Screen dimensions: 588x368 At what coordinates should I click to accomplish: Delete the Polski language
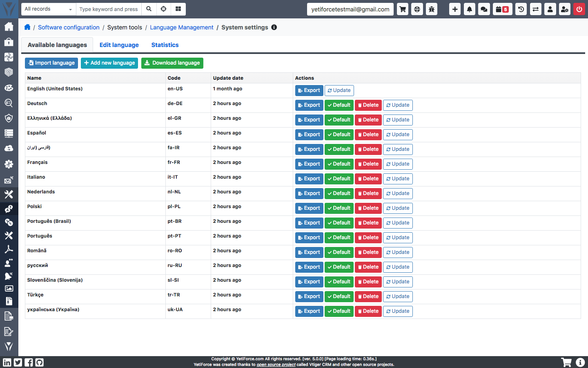tap(368, 208)
